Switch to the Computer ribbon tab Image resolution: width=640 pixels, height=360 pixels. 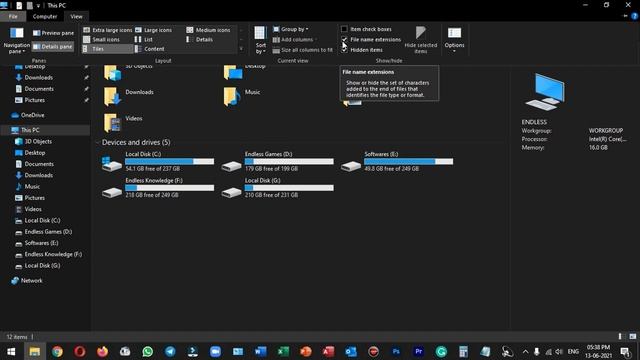pyautogui.click(x=45, y=17)
